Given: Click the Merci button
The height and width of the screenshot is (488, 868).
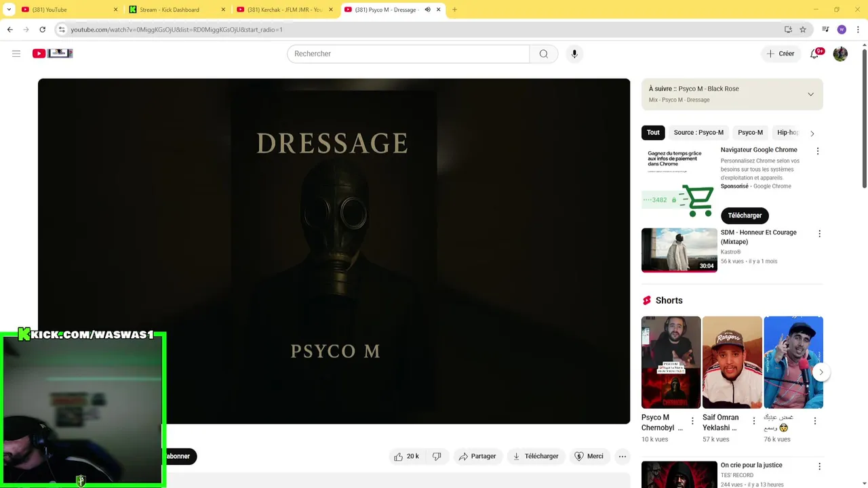Looking at the screenshot, I should (588, 456).
